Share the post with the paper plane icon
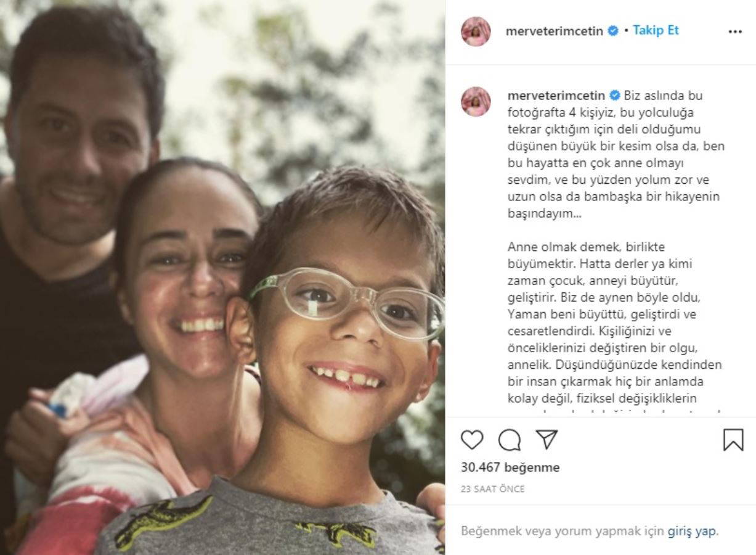The height and width of the screenshot is (555, 756). [x=547, y=440]
